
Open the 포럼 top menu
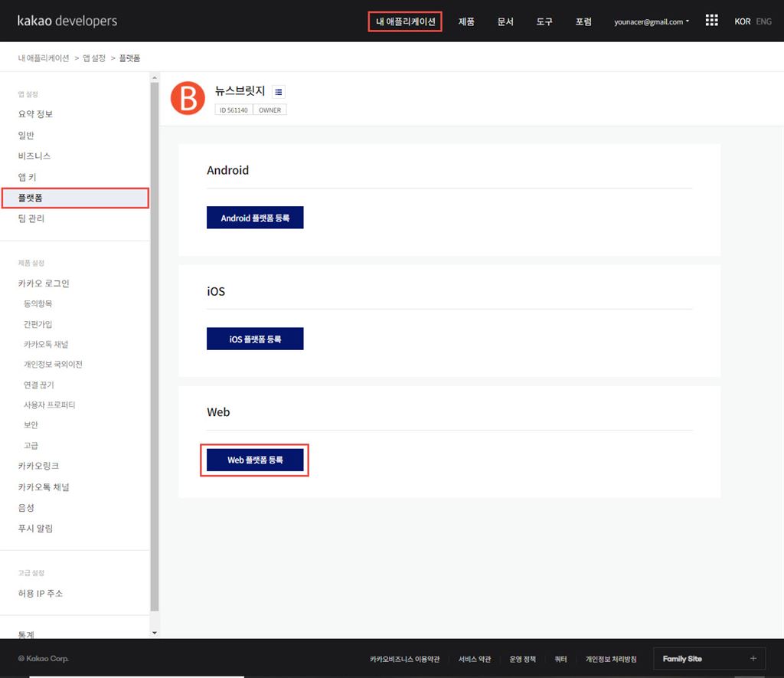[583, 21]
